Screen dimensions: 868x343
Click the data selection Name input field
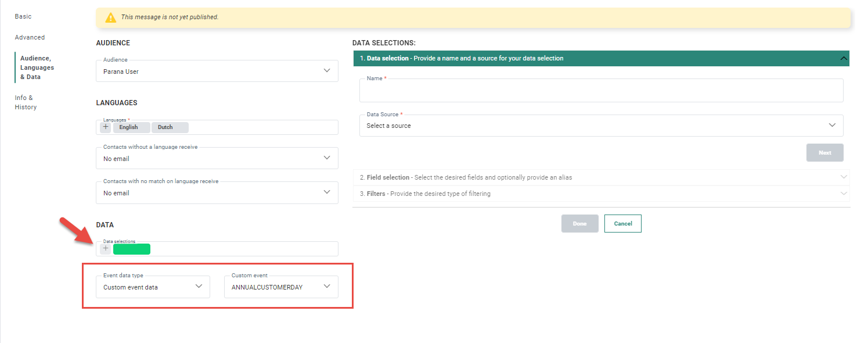coord(601,91)
